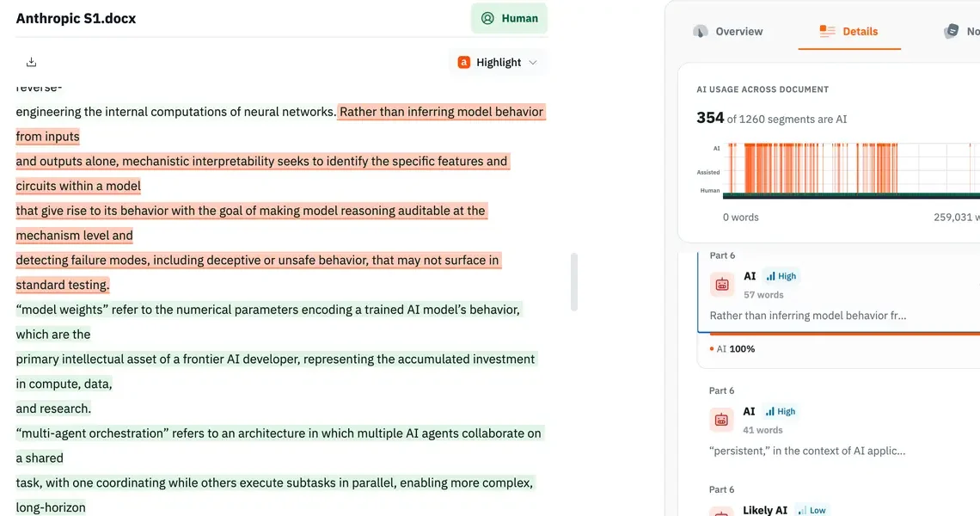Click the partially visible tab icon after Details
Image resolution: width=980 pixels, height=516 pixels.
click(x=952, y=31)
